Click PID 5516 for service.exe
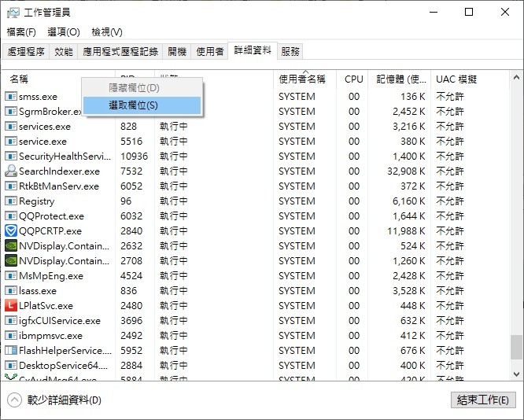Viewport: 524px width, 420px height. click(131, 142)
